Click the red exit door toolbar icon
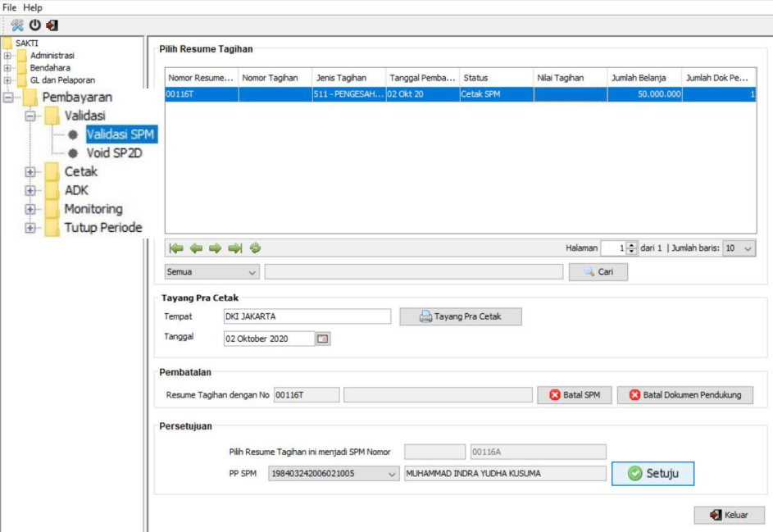 click(x=52, y=25)
